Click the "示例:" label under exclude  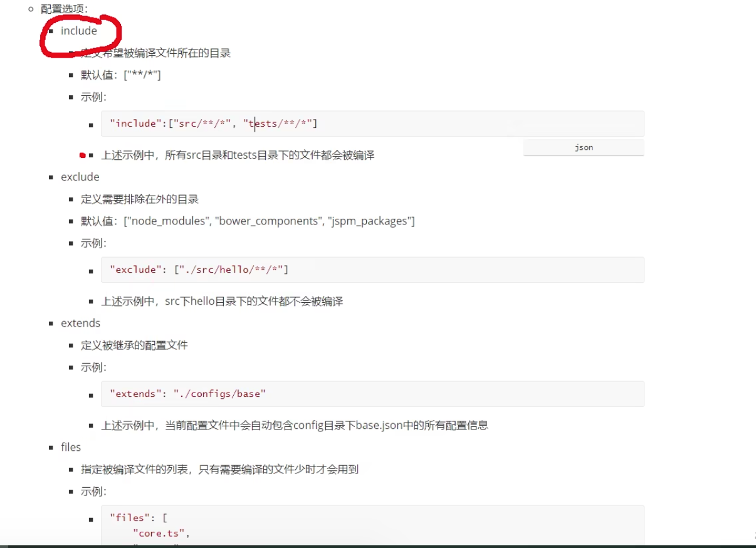coord(93,243)
